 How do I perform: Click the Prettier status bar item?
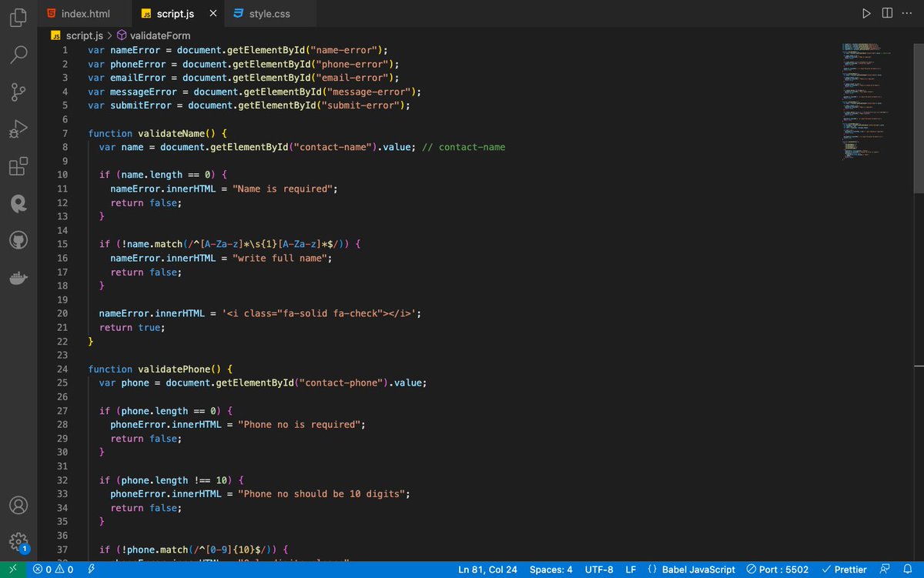844,570
